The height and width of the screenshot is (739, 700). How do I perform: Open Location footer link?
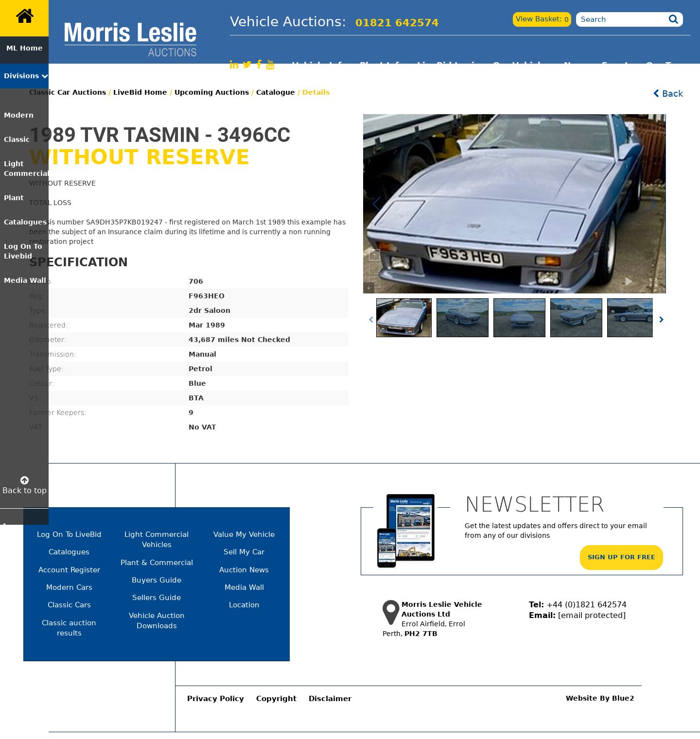[244, 605]
